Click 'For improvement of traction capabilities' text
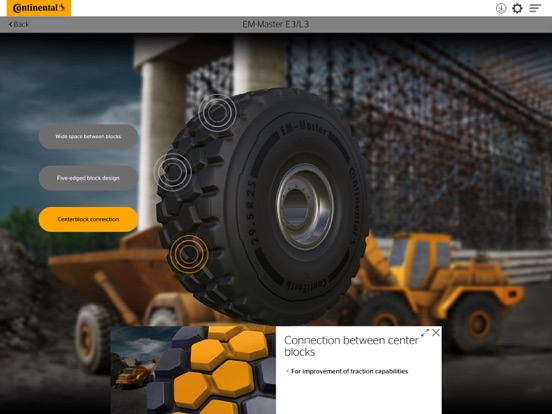The height and width of the screenshot is (414, 552). click(350, 371)
